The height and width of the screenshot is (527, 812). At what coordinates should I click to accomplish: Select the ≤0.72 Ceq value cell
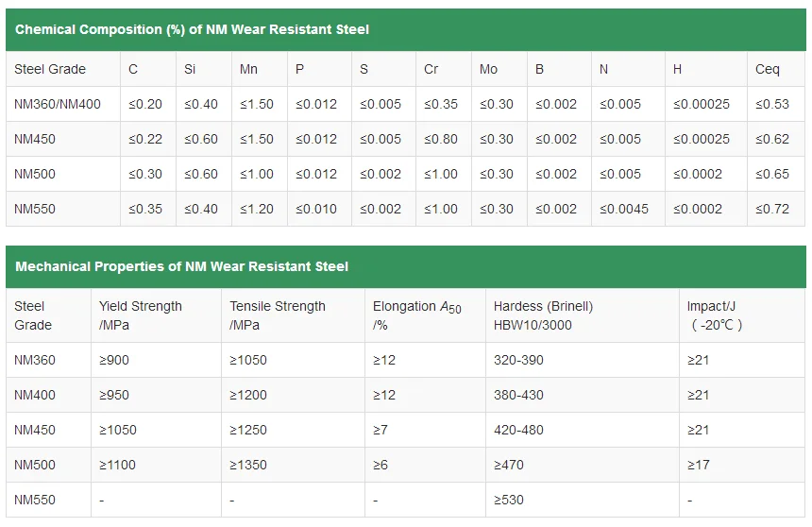(772, 209)
